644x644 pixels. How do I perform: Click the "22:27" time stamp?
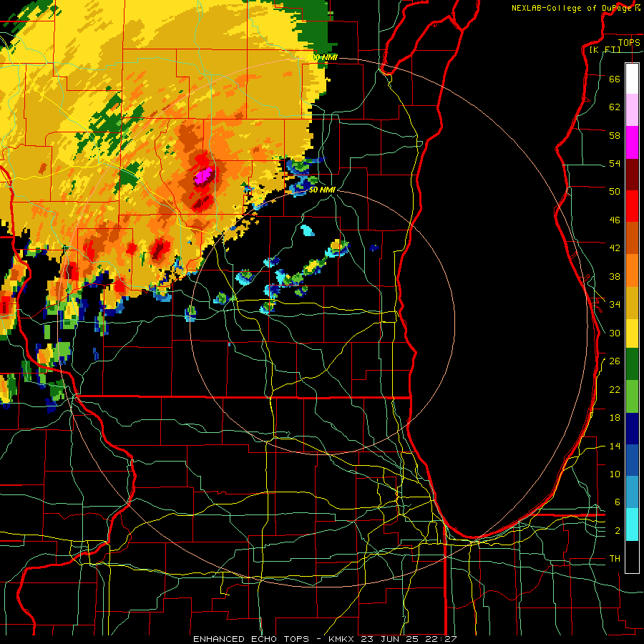tap(442, 639)
